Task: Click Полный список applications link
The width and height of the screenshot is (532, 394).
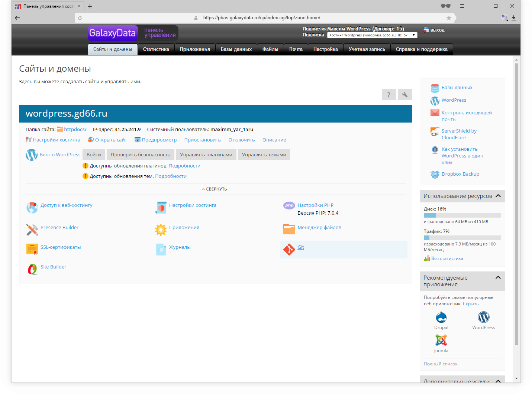Action: [x=441, y=364]
